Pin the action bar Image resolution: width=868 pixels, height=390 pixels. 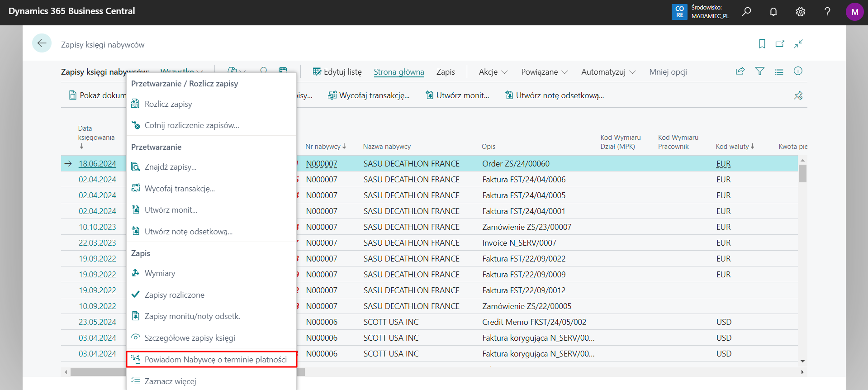click(798, 95)
